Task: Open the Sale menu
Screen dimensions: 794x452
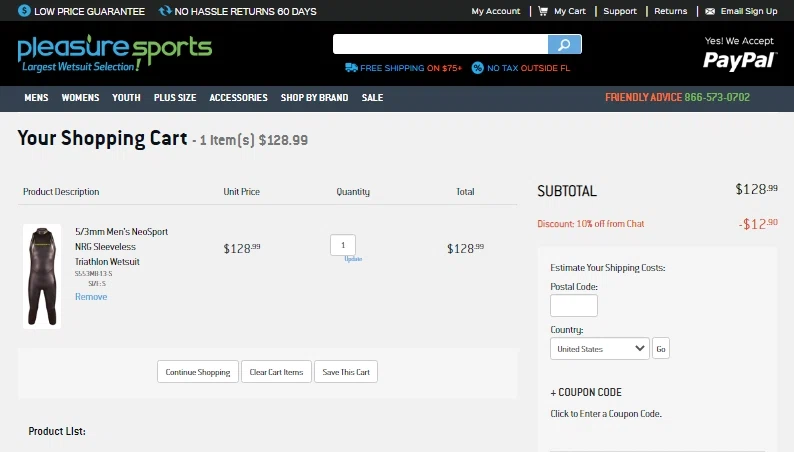Action: coord(372,98)
